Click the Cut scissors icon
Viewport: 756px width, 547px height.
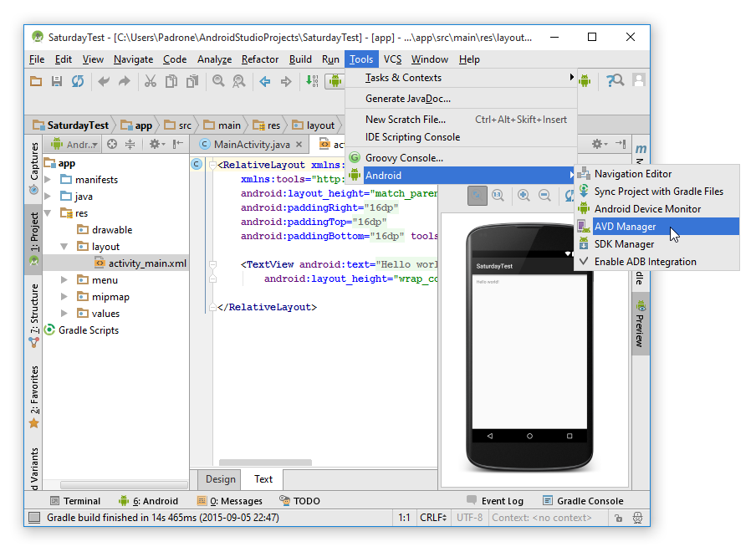(x=151, y=81)
